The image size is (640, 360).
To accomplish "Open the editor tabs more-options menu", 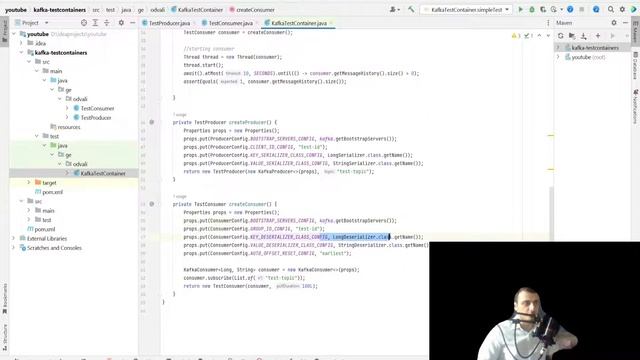I will (x=548, y=23).
